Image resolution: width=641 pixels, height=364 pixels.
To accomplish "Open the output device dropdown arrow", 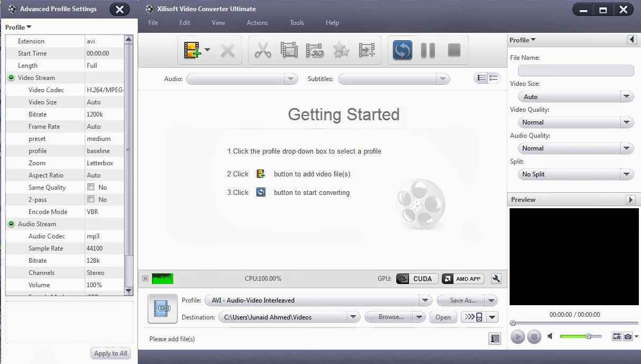I will pyautogui.click(x=493, y=317).
